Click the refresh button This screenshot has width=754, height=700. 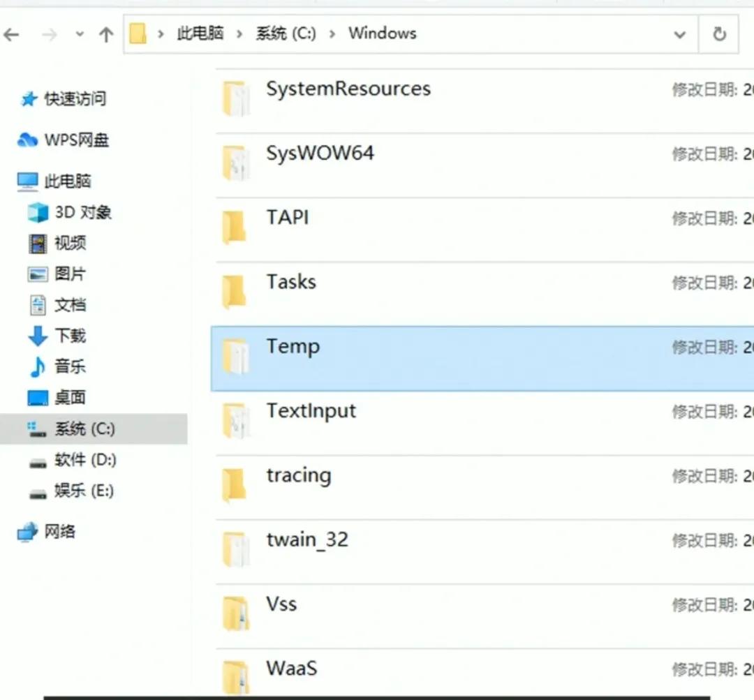pos(719,33)
